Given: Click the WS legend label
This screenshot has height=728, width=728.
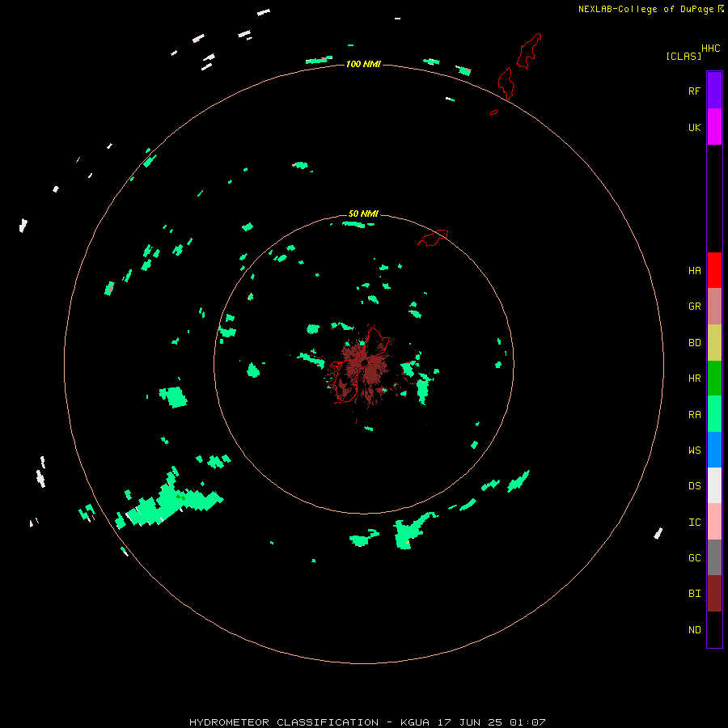Looking at the screenshot, I should [694, 450].
